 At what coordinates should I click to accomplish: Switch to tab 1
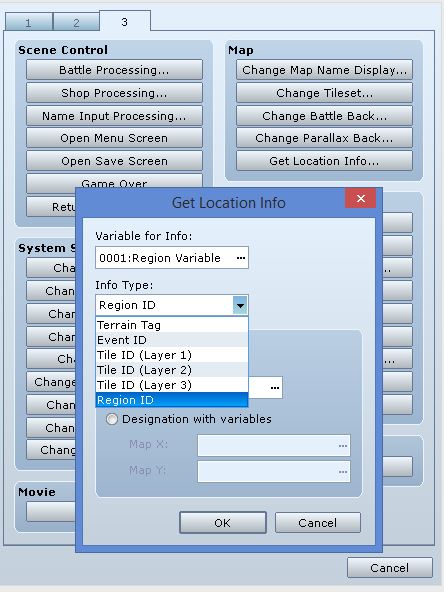(x=29, y=22)
